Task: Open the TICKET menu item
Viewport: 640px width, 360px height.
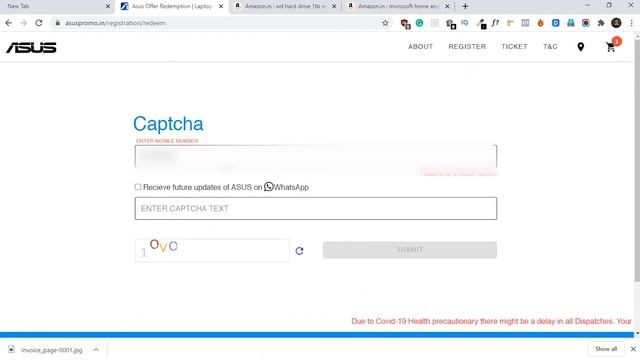Action: [x=514, y=47]
